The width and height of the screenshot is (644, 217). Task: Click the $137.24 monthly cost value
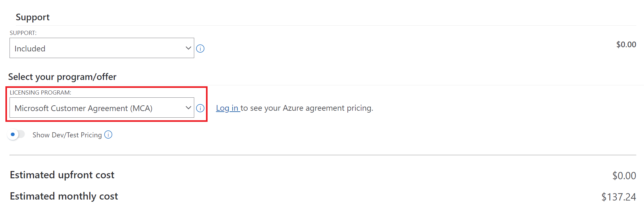click(618, 197)
